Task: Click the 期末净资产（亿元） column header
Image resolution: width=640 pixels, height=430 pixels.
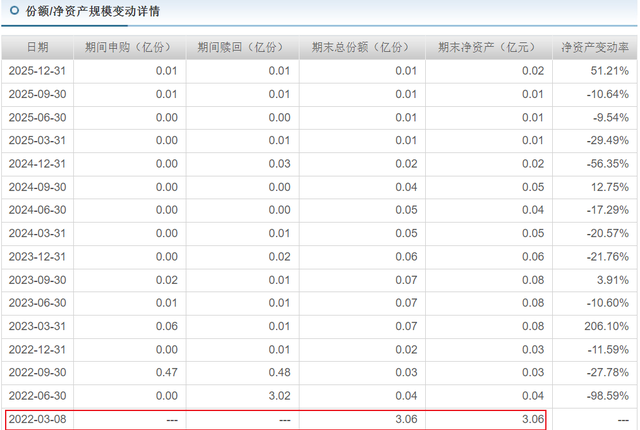Action: [489, 47]
